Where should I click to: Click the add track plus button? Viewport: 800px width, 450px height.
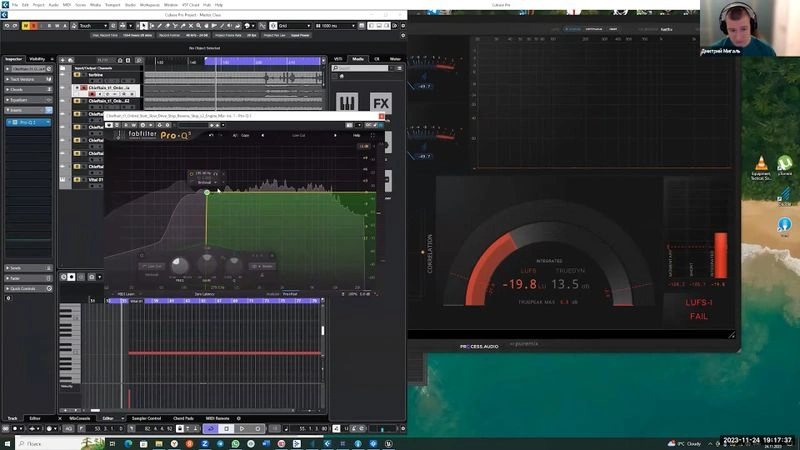pyautogui.click(x=63, y=60)
